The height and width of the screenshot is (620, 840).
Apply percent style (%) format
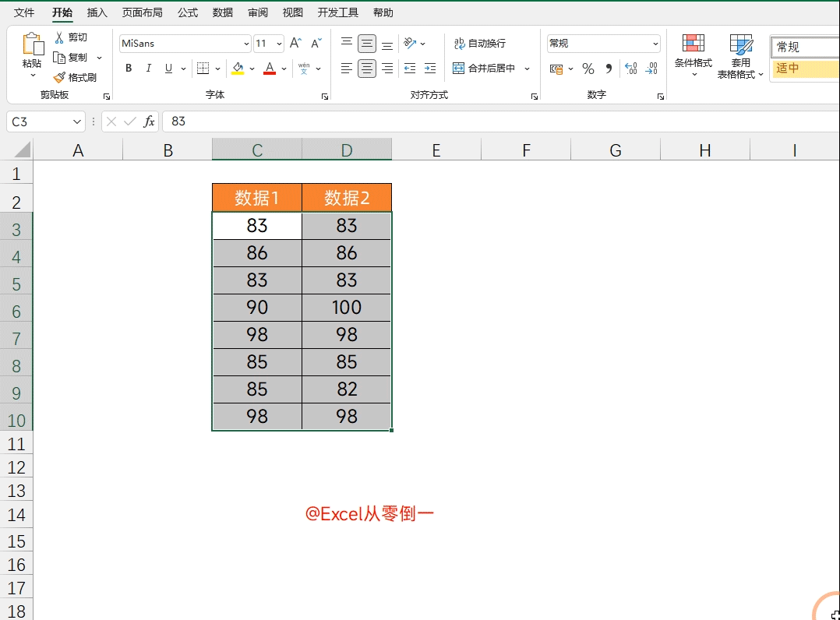[588, 69]
